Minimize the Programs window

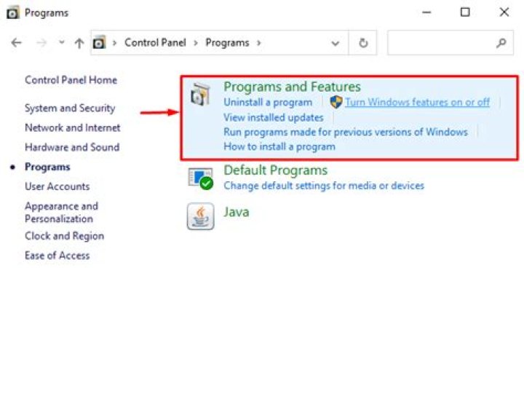[426, 12]
